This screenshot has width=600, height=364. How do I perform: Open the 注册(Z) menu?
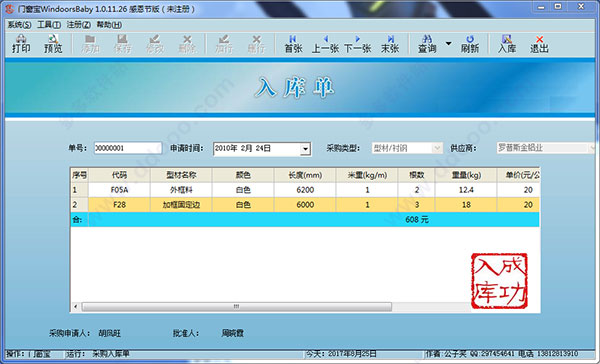(79, 25)
